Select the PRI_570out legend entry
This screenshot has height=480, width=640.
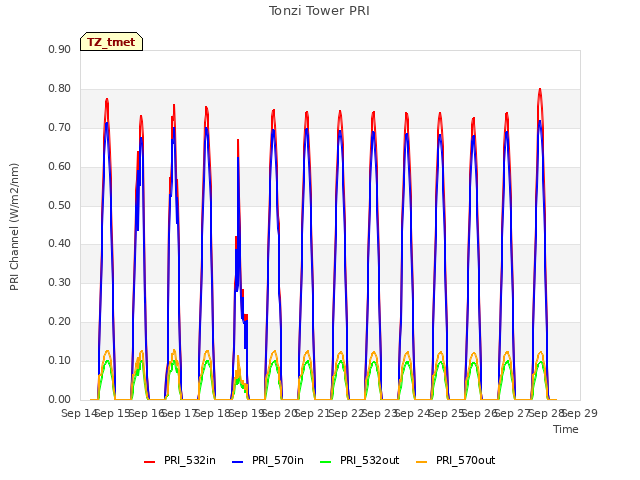(456, 461)
